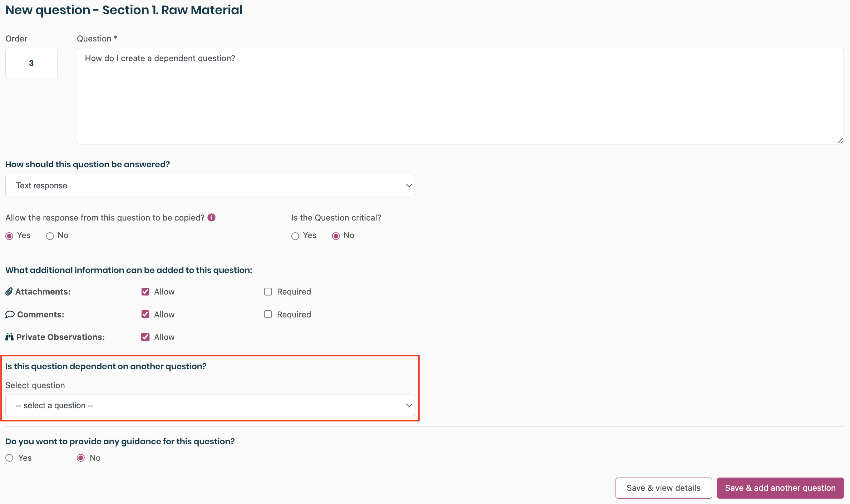Screen dimensions: 850x504
Task: Check Required for Attachments
Action: click(268, 292)
